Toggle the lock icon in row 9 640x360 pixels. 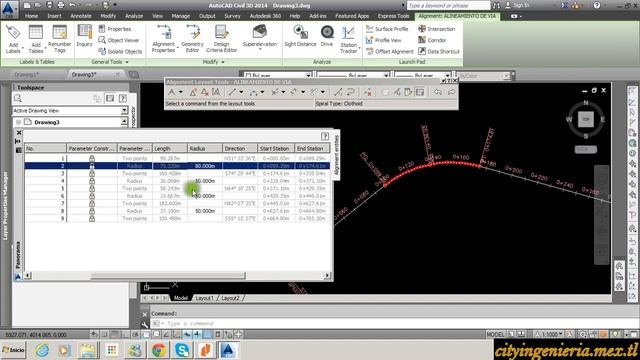pyautogui.click(x=92, y=218)
